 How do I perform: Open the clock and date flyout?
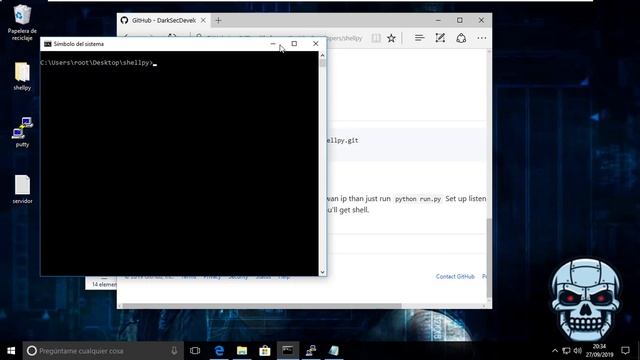tap(599, 351)
